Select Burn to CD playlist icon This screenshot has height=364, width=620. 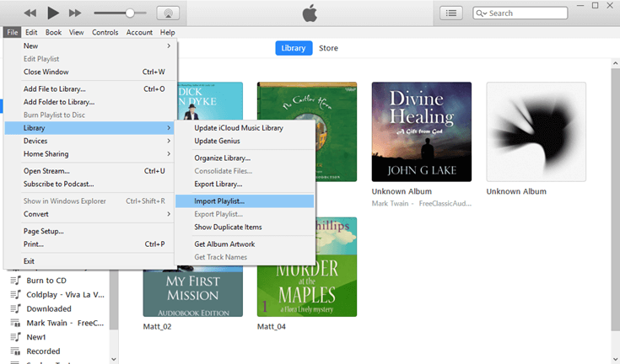pyautogui.click(x=15, y=281)
